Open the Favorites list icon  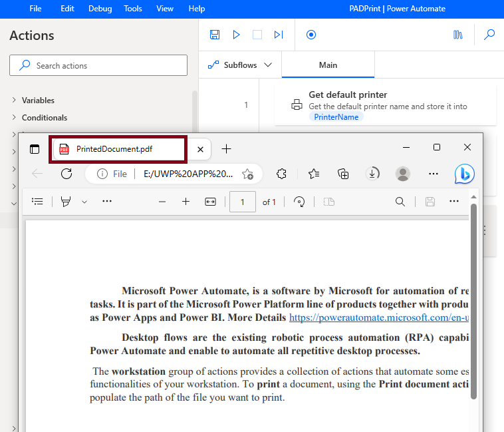(314, 174)
